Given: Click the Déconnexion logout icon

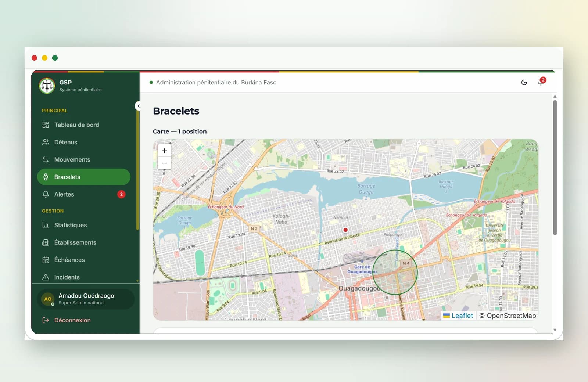Looking at the screenshot, I should pos(46,320).
